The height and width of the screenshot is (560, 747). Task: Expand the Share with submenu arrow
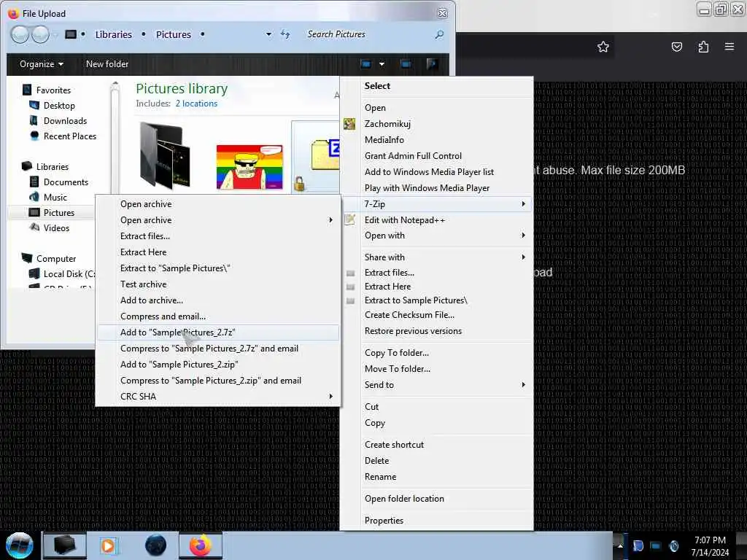523,257
